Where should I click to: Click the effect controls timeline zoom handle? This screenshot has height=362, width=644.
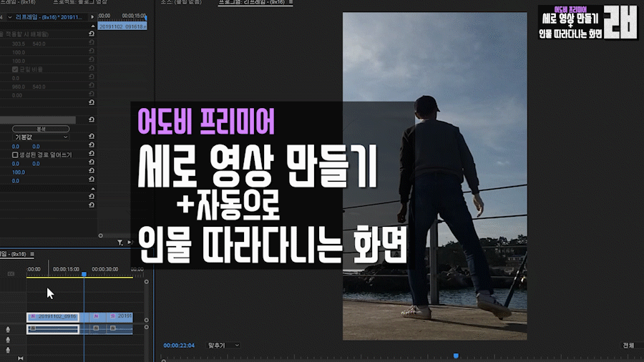(x=101, y=235)
